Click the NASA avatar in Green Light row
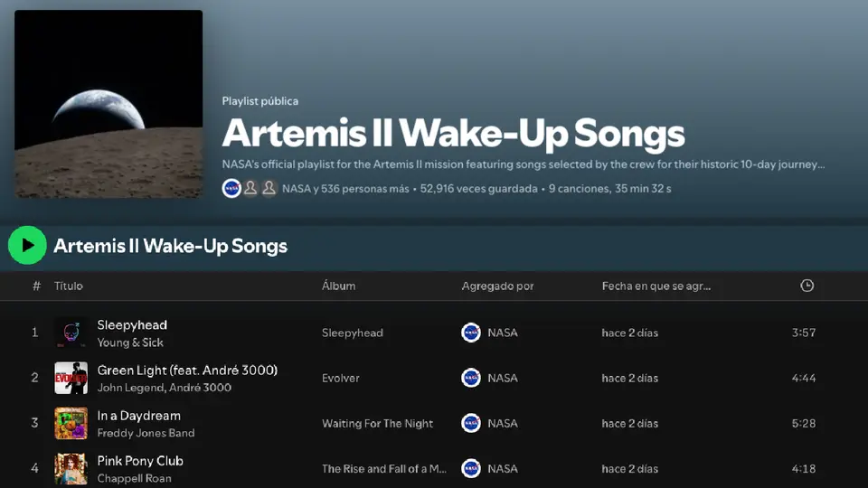 [471, 378]
